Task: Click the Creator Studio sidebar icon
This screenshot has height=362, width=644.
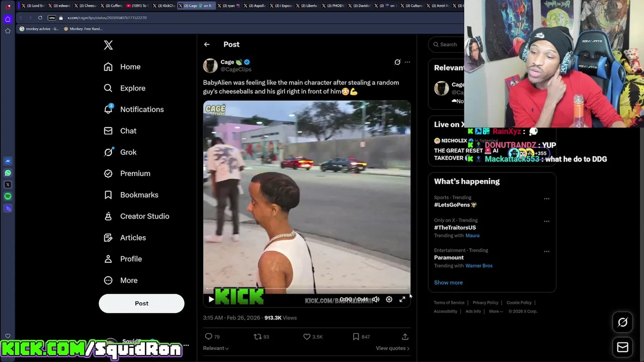Action: (x=108, y=216)
